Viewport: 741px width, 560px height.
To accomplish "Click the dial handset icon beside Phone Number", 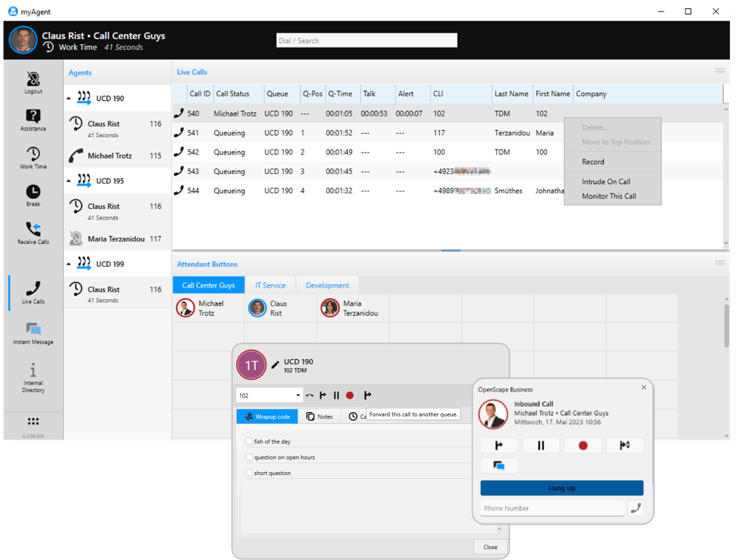I will pyautogui.click(x=636, y=508).
